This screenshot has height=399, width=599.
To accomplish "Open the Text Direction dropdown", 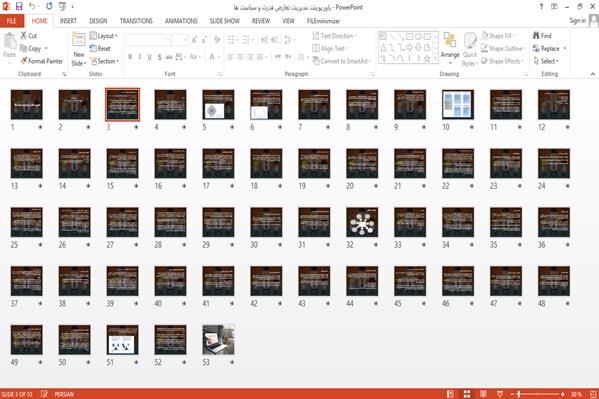I will point(334,36).
